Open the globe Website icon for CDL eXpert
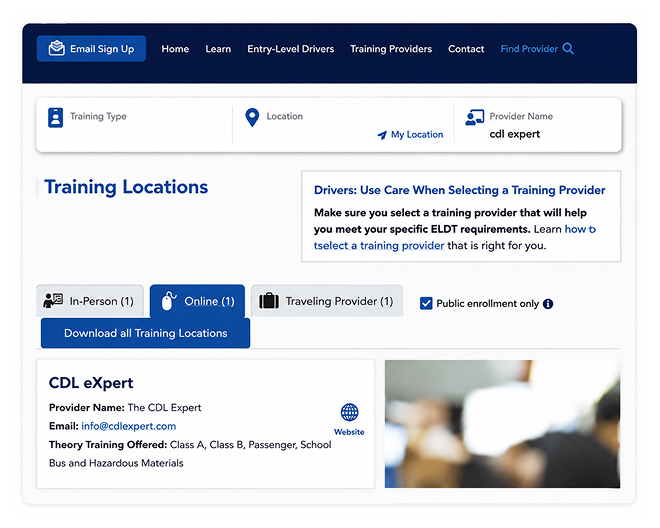The image size is (660, 528). tap(349, 412)
